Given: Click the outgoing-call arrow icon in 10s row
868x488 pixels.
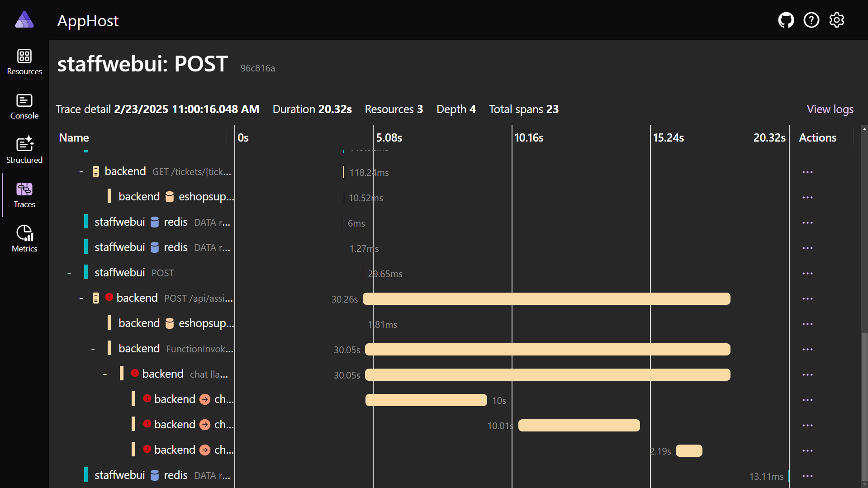Looking at the screenshot, I should [x=205, y=399].
